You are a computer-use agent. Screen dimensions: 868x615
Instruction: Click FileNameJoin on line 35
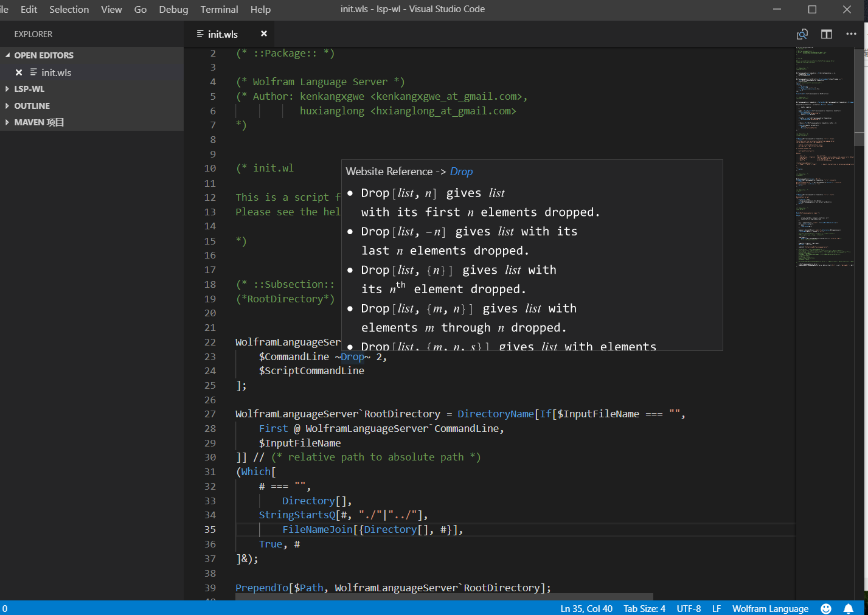(x=318, y=529)
